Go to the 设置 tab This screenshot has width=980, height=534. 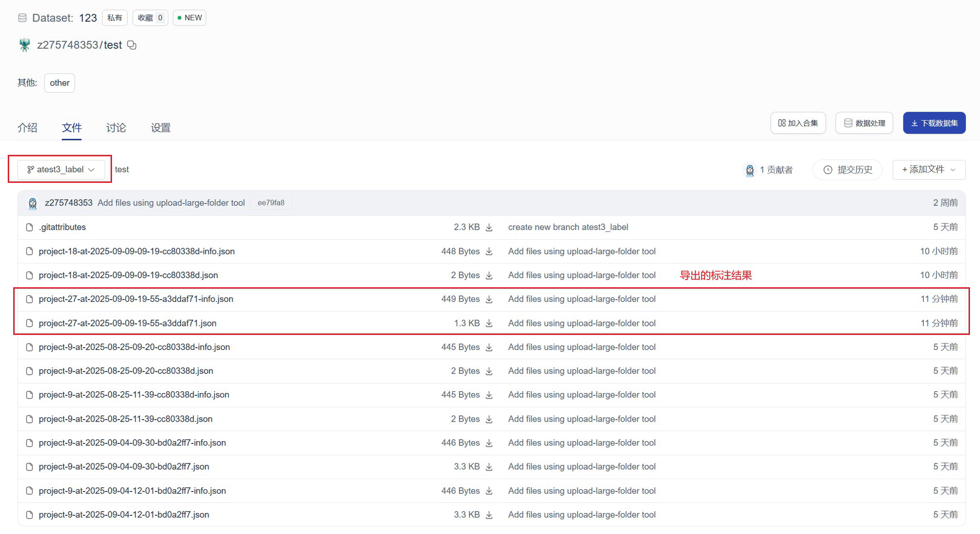(161, 128)
